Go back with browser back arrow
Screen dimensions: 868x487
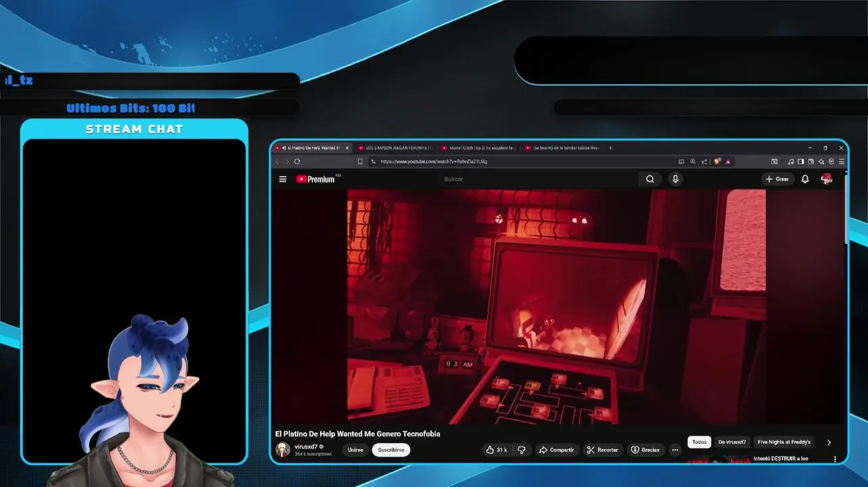click(277, 162)
